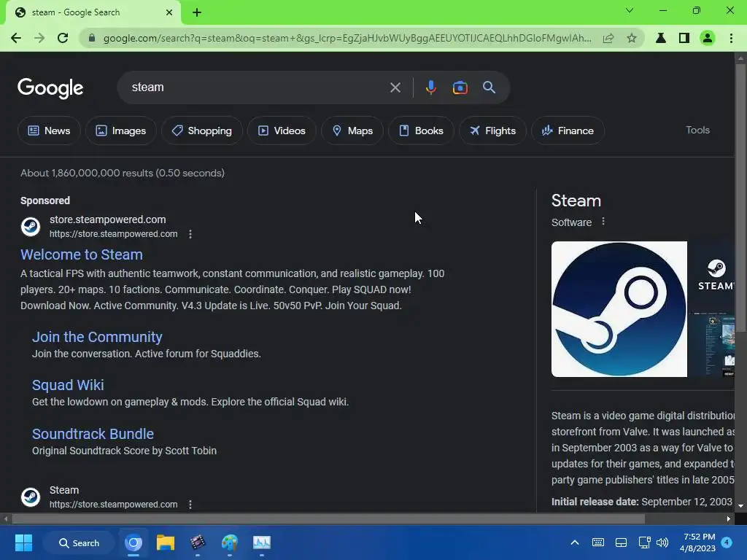This screenshot has width=747, height=560.
Task: Open the notification center badge
Action: pos(727,542)
